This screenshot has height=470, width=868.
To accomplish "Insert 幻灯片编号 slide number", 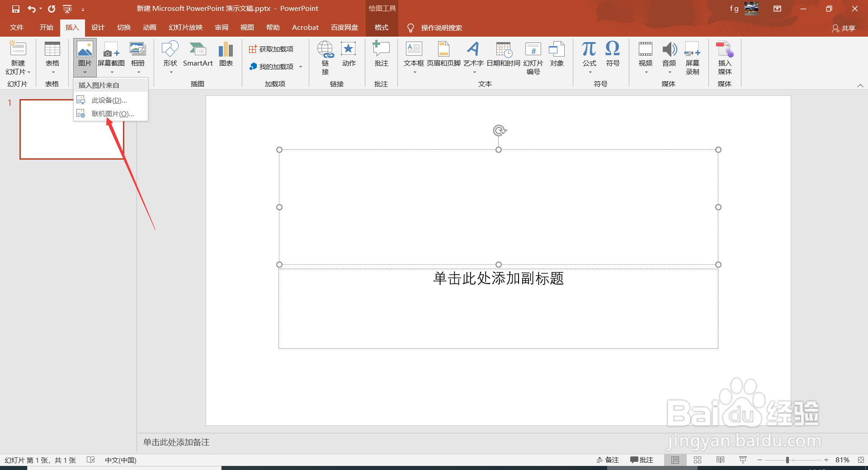I will (x=533, y=58).
